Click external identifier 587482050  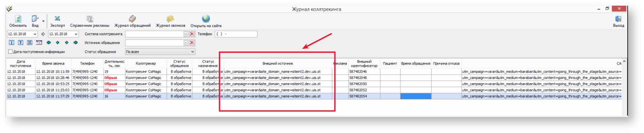pos(358,84)
